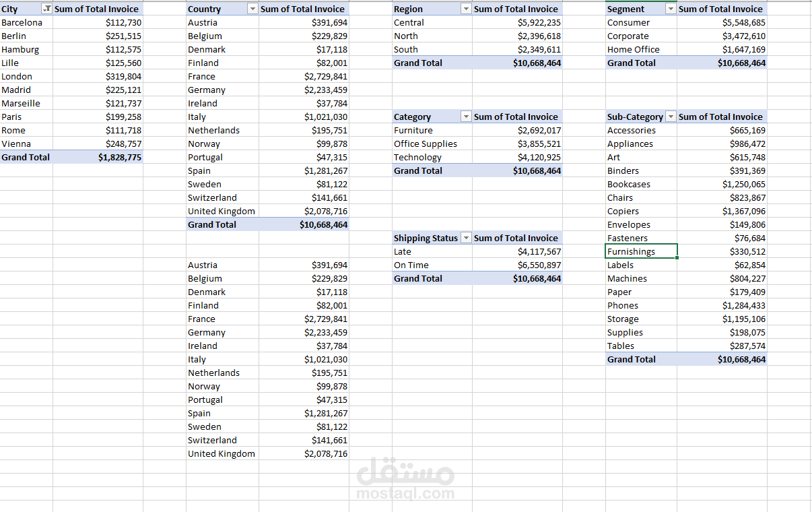Select the Fasteners sub-category cell
The image size is (812, 512).
(x=641, y=238)
